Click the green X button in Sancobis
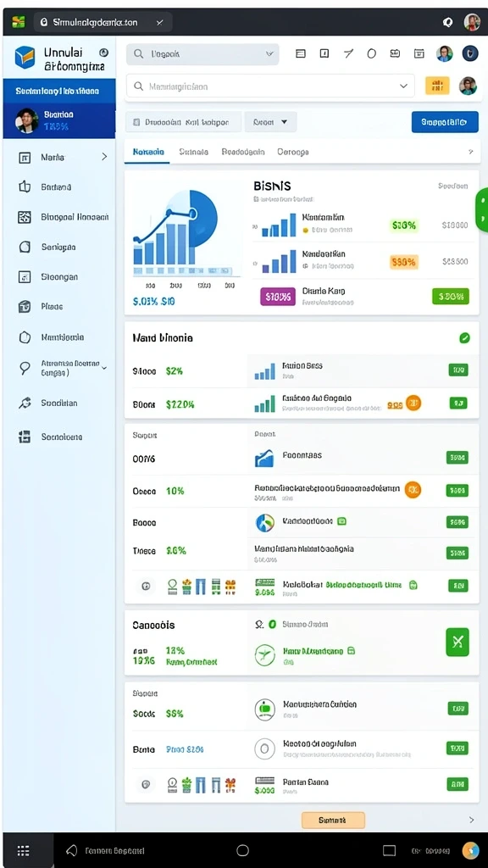The image size is (488, 868). pyautogui.click(x=457, y=643)
